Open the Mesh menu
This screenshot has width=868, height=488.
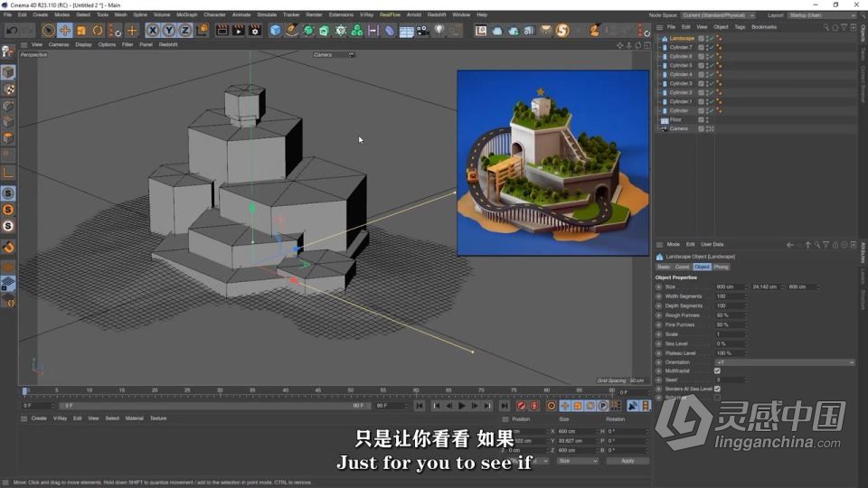click(120, 15)
